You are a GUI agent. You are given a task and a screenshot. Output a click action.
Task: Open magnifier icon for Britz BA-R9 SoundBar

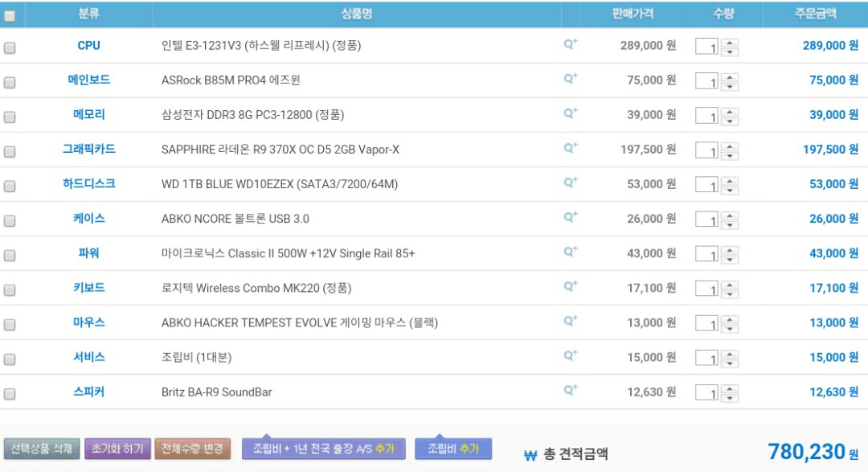(570, 391)
